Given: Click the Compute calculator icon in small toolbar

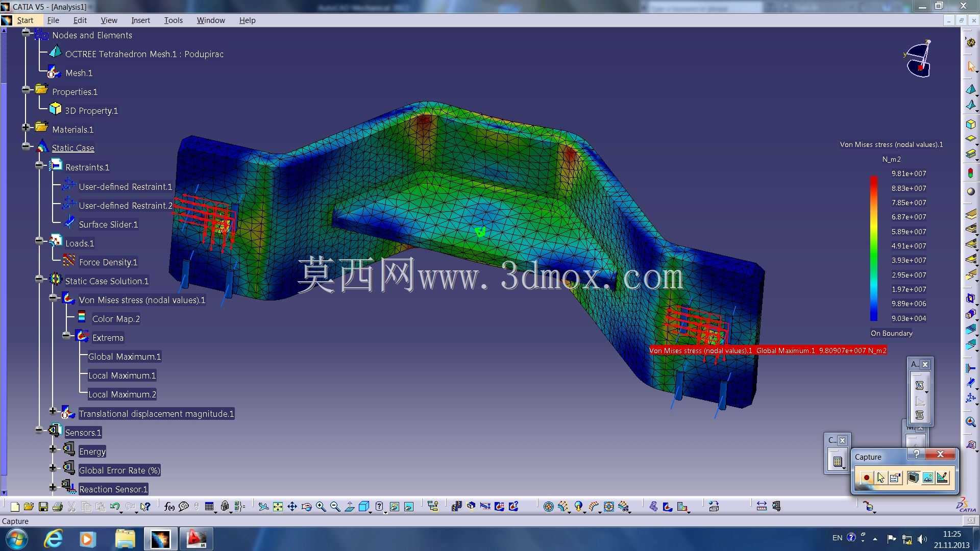Looking at the screenshot, I should pyautogui.click(x=837, y=462).
